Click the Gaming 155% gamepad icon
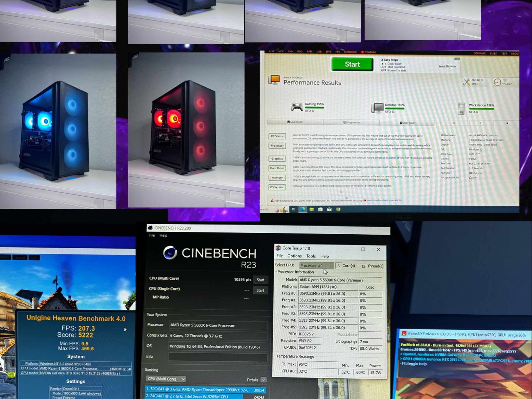Image resolution: width=532 pixels, height=399 pixels. 297,107
